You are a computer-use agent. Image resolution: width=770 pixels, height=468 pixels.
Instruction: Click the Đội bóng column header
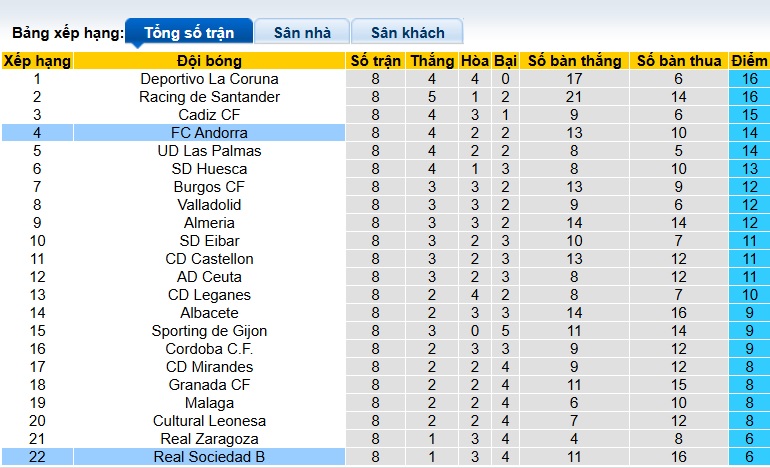tap(209, 61)
